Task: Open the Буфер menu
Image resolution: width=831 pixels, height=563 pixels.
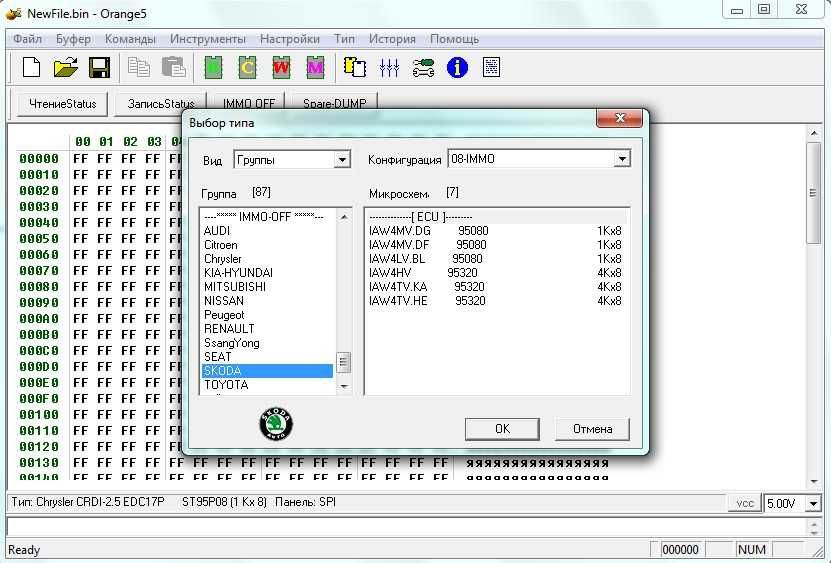Action: 74,39
